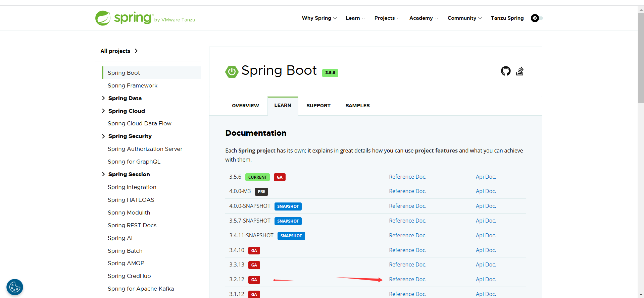The width and height of the screenshot is (644, 298).
Task: Open Tanzu Spring in navigation
Action: (x=507, y=18)
